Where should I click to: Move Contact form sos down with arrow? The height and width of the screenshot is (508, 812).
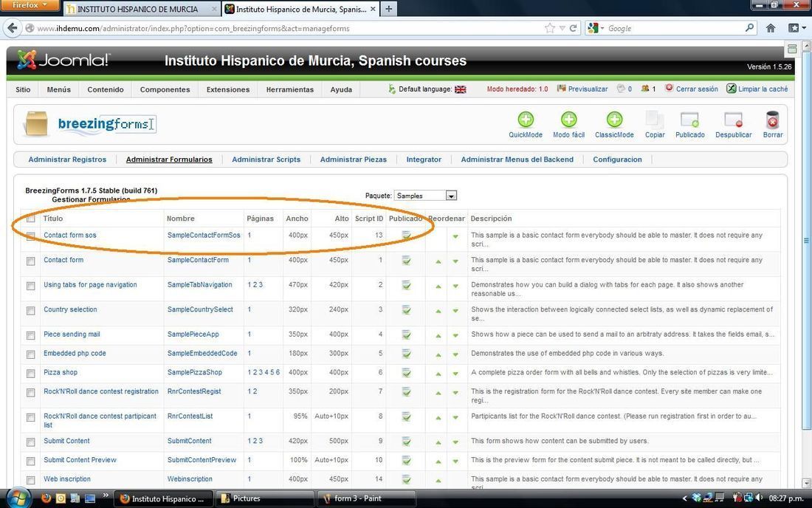tap(455, 236)
